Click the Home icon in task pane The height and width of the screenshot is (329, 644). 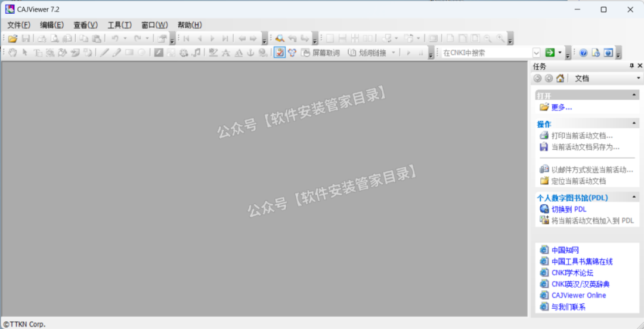[x=560, y=78]
